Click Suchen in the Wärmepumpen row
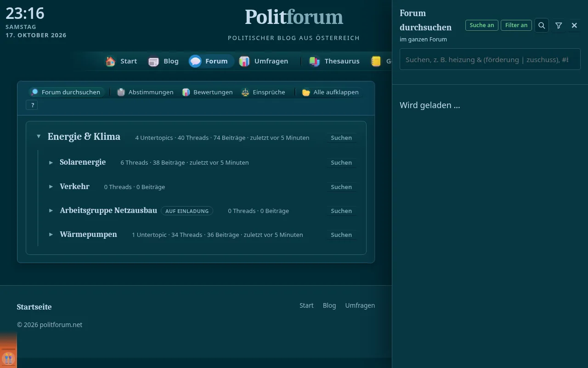 (x=341, y=235)
